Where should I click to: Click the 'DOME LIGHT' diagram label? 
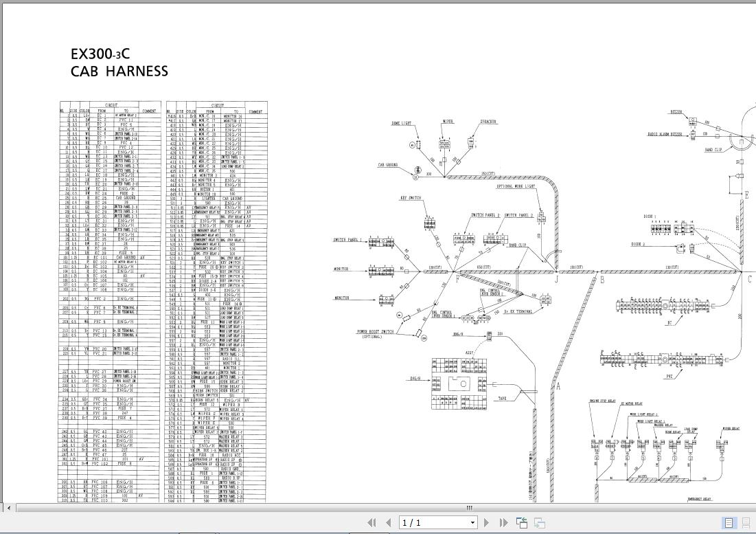click(x=401, y=124)
